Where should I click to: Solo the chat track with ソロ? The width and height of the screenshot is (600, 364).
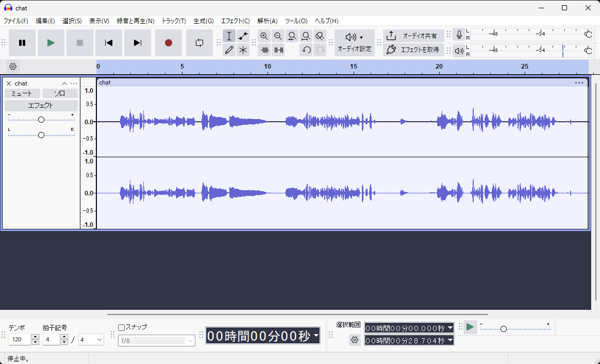point(60,93)
